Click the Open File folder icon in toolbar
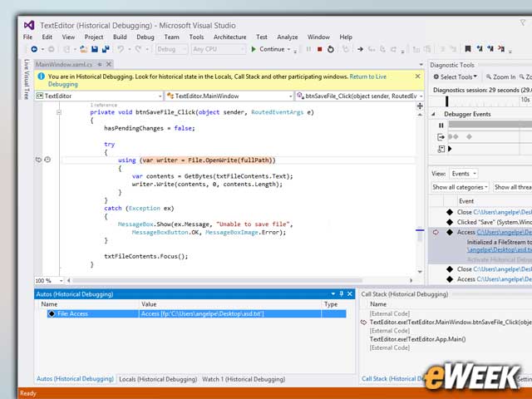 (x=83, y=49)
